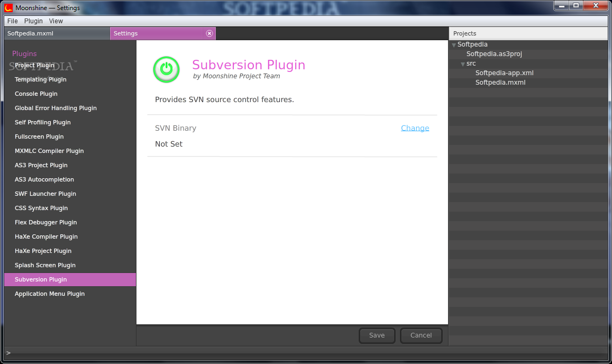Image resolution: width=612 pixels, height=364 pixels.
Task: Open the Plugin menu
Action: point(33,21)
